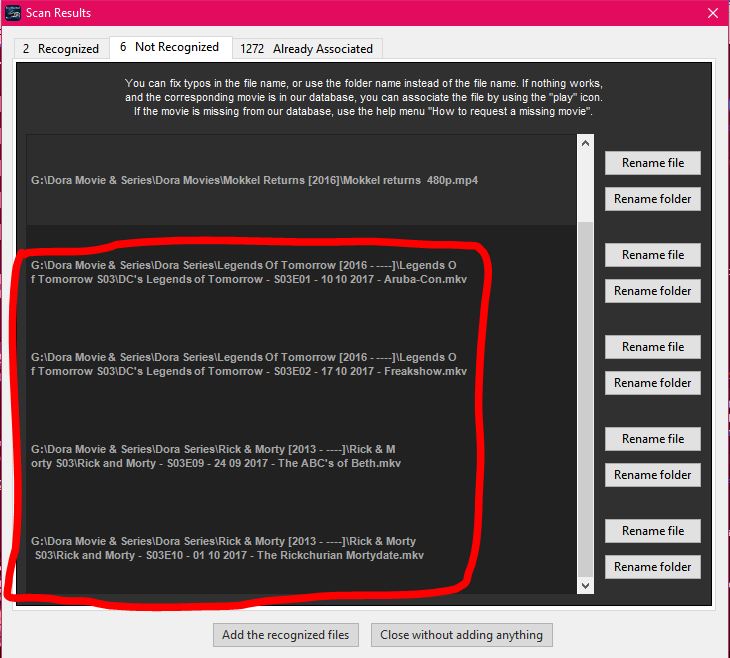Rename folder for Legends of Tomorrow S03E01 entry
Viewport: 730px width, 658px height.
[653, 291]
